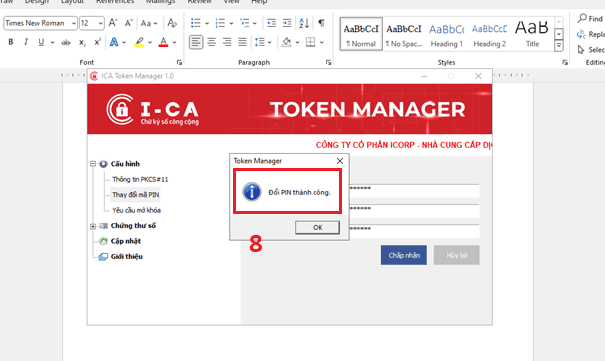Open the font name dropdown
The height and width of the screenshot is (361, 605).
[74, 24]
